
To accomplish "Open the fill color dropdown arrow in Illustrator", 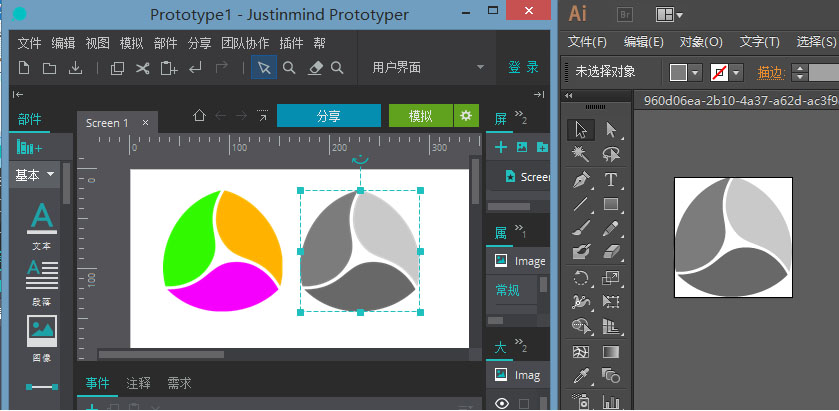I will coord(696,72).
